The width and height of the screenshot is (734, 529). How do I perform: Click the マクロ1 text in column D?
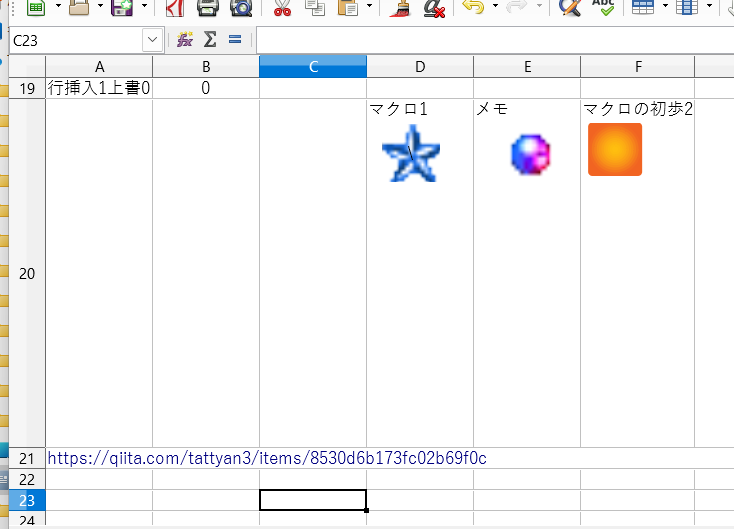click(x=398, y=109)
